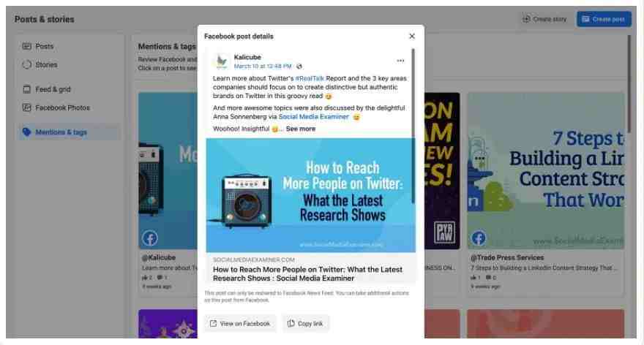The image size is (644, 345).
Task: Click the Kalicube profile avatar
Action: [222, 61]
